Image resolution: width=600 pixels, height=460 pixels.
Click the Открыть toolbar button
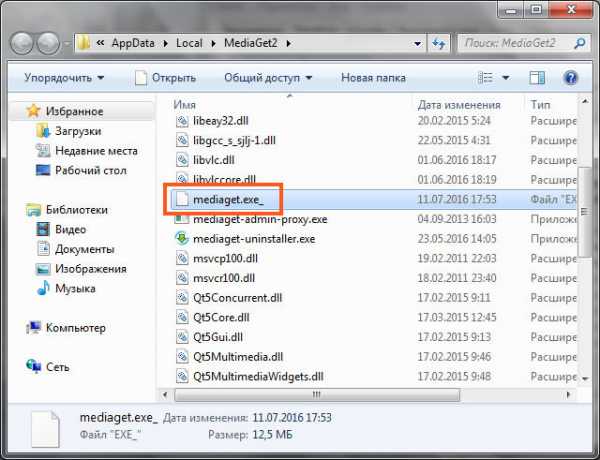tap(166, 78)
